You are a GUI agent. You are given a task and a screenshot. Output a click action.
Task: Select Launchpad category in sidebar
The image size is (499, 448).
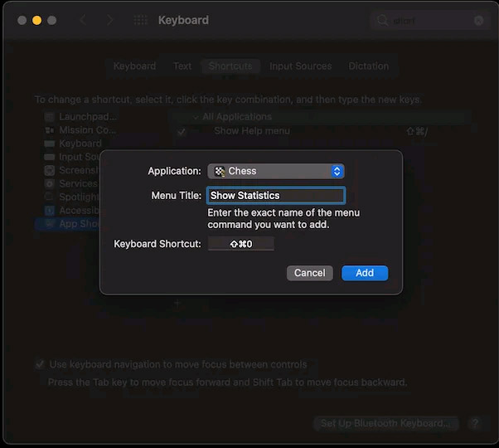coord(80,116)
